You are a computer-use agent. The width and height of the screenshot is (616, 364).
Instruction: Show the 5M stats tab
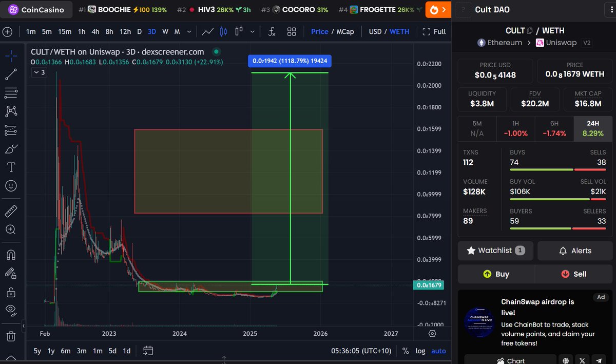click(x=477, y=128)
